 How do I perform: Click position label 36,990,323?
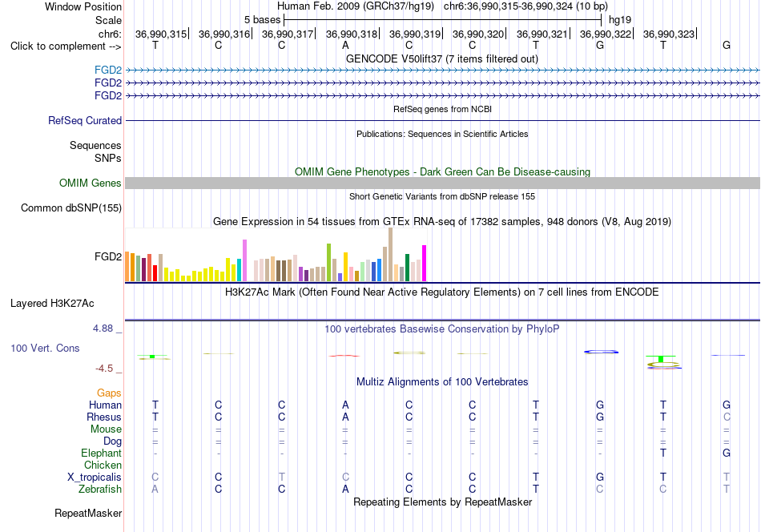pyautogui.click(x=669, y=34)
